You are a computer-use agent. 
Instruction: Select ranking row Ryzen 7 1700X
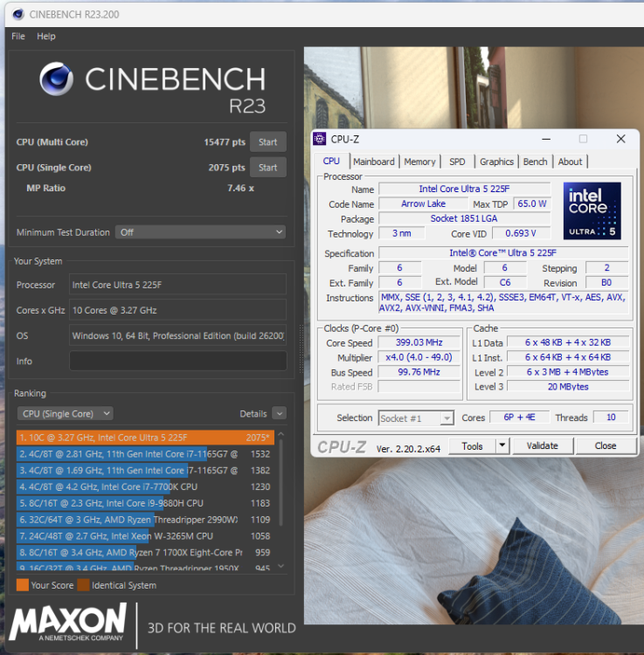pos(145,552)
